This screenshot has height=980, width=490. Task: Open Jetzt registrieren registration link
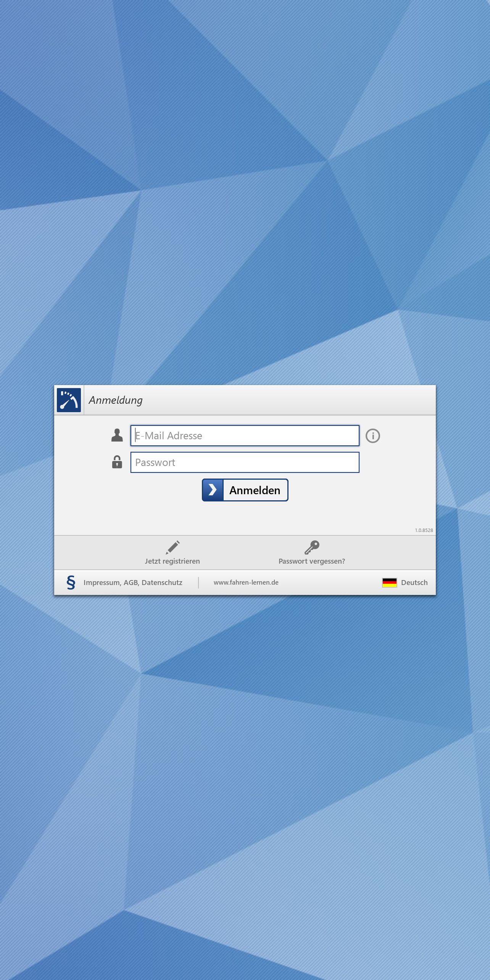(x=172, y=553)
